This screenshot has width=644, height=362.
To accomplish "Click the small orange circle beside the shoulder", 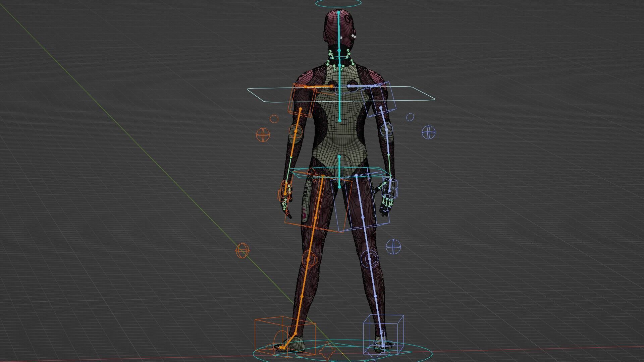I will pyautogui.click(x=274, y=119).
